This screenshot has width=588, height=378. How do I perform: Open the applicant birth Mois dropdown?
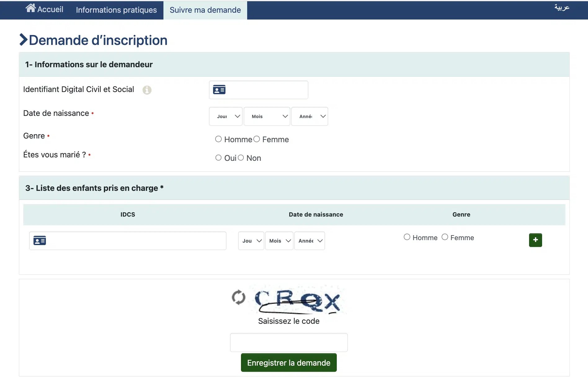(267, 116)
